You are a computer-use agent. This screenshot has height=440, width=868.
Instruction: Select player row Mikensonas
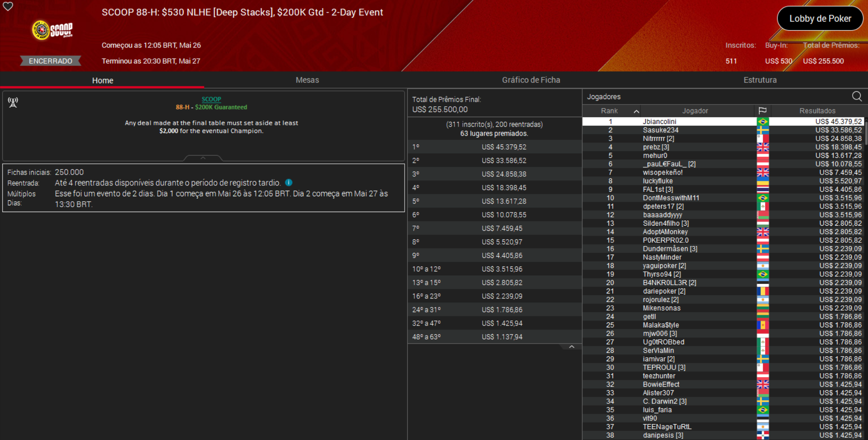[723, 308]
